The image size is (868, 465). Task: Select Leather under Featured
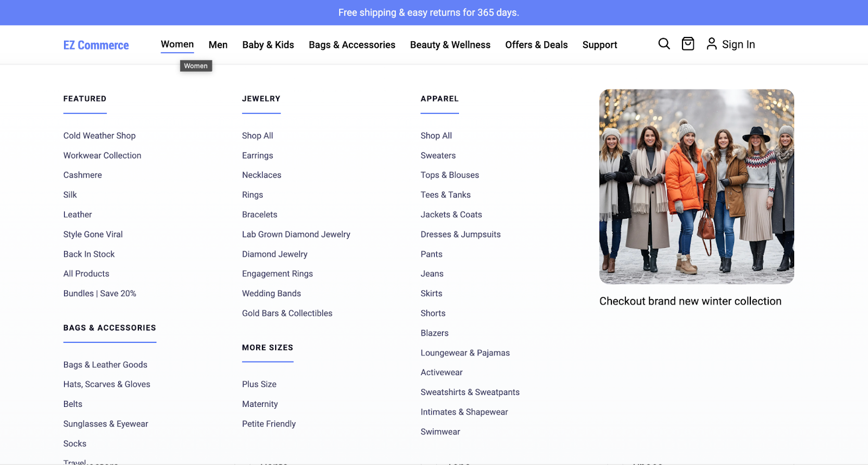78,214
